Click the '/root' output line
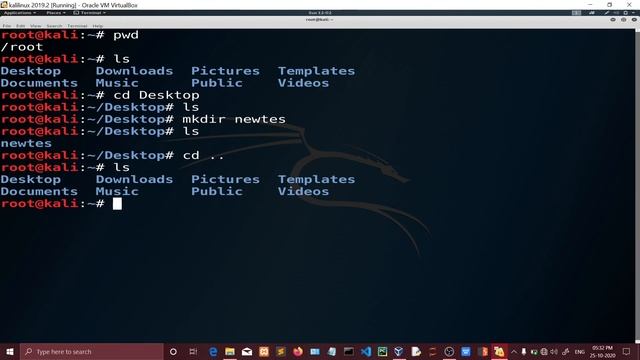The height and width of the screenshot is (360, 640). click(22, 47)
